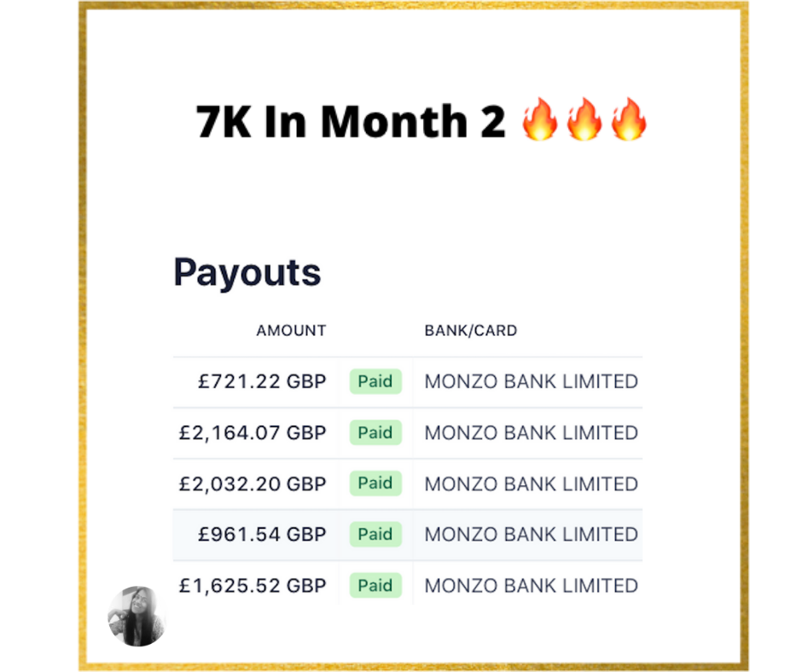Select the £2,164.07 GBP amount

pos(253,433)
